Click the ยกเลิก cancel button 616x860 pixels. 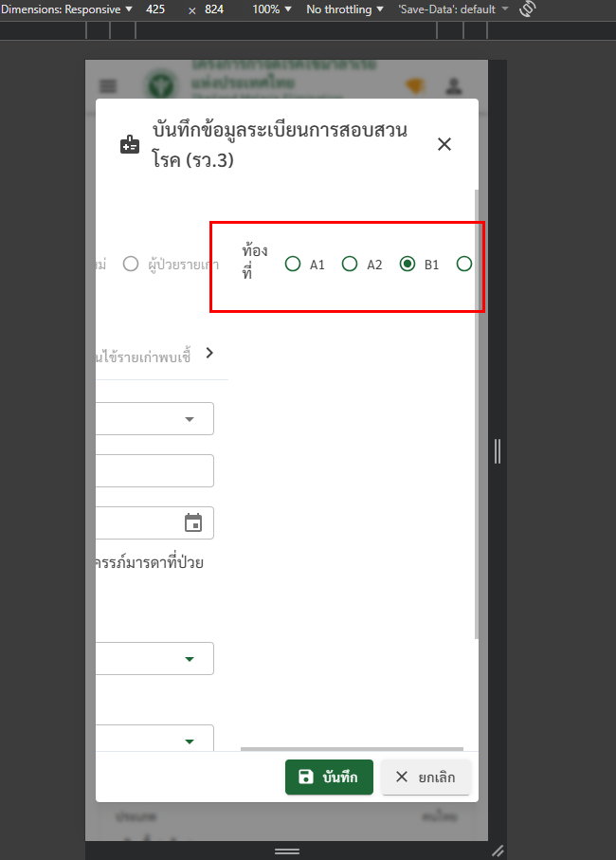pos(426,777)
